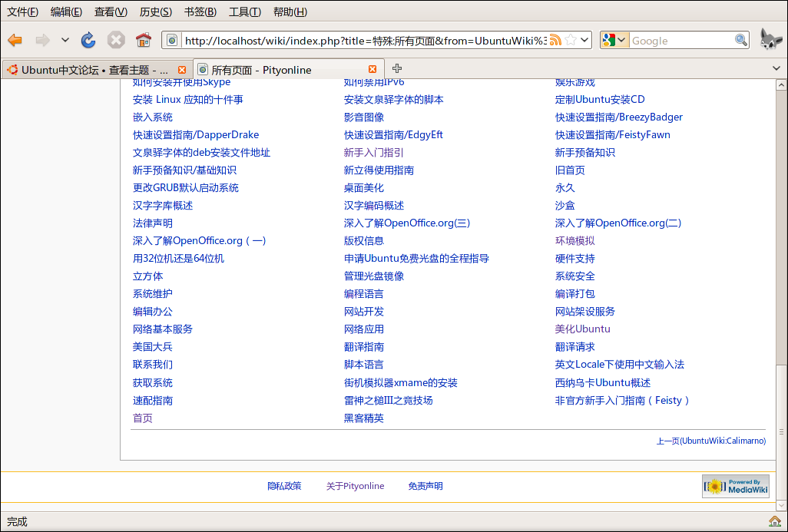Select the 所有页面 - Pityonline tab
This screenshot has width=788, height=532.
[x=289, y=69]
